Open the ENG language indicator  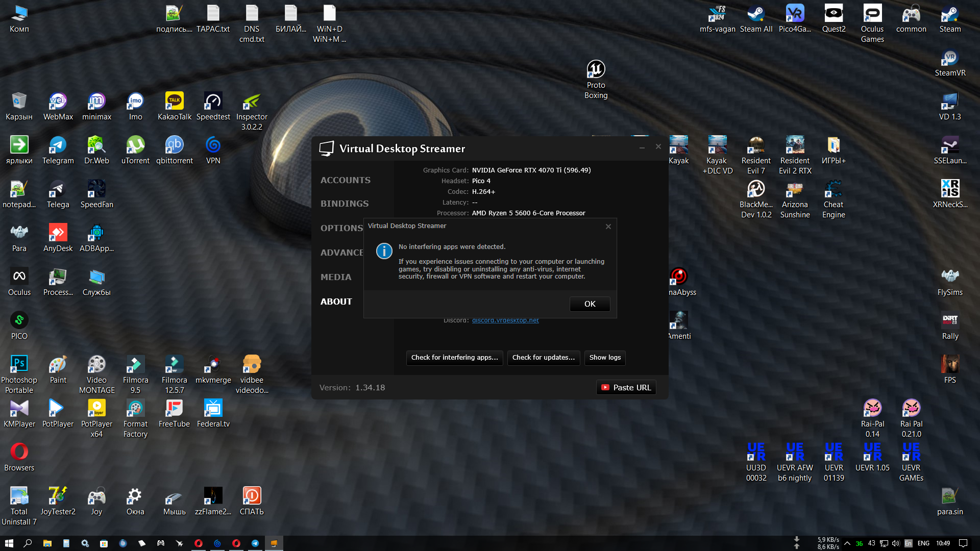pos(923,543)
